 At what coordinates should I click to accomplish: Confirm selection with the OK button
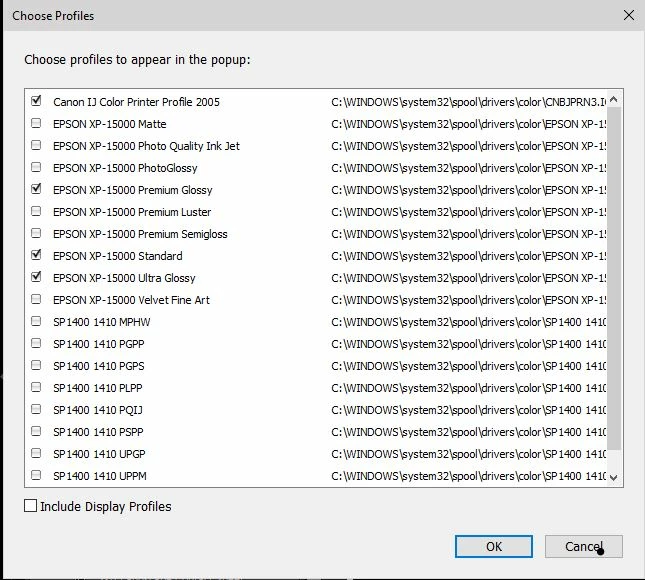point(494,546)
